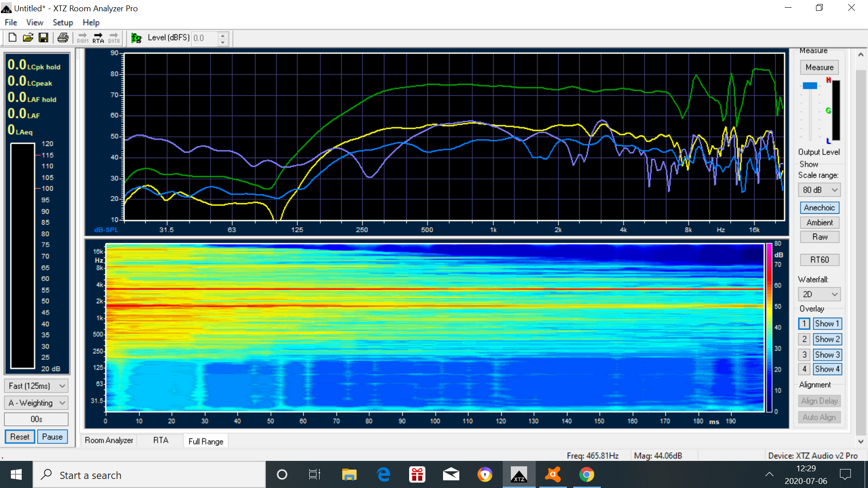Click the Reset button
The height and width of the screenshot is (488, 868).
(20, 437)
